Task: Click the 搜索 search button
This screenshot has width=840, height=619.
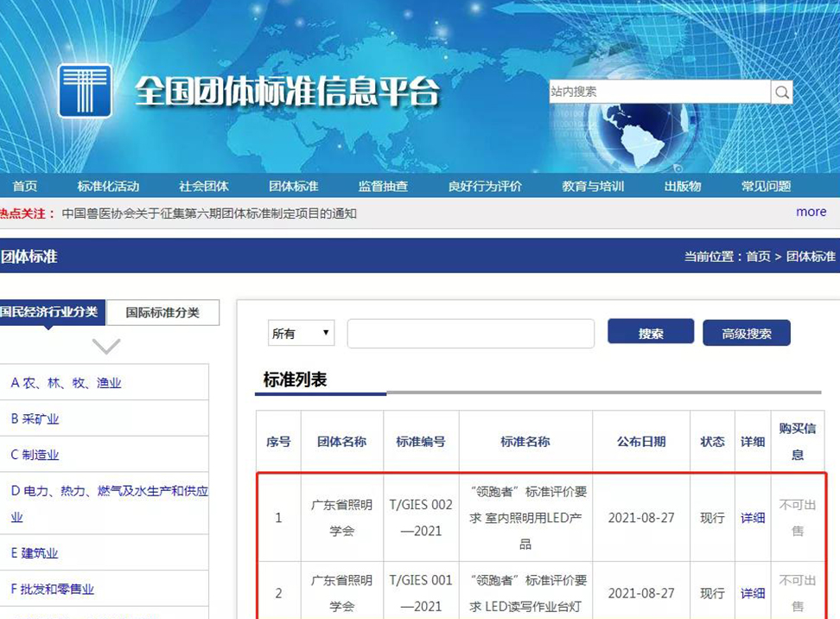Action: pos(650,332)
